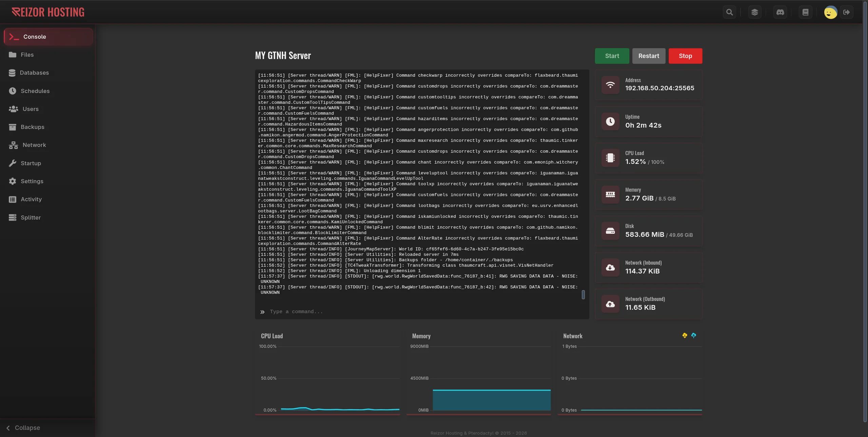Image resolution: width=868 pixels, height=437 pixels.
Task: Open the Discord icon link
Action: 780,12
